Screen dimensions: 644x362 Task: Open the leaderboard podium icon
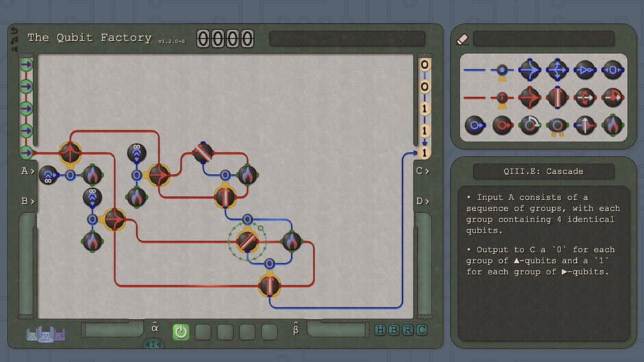(46, 334)
